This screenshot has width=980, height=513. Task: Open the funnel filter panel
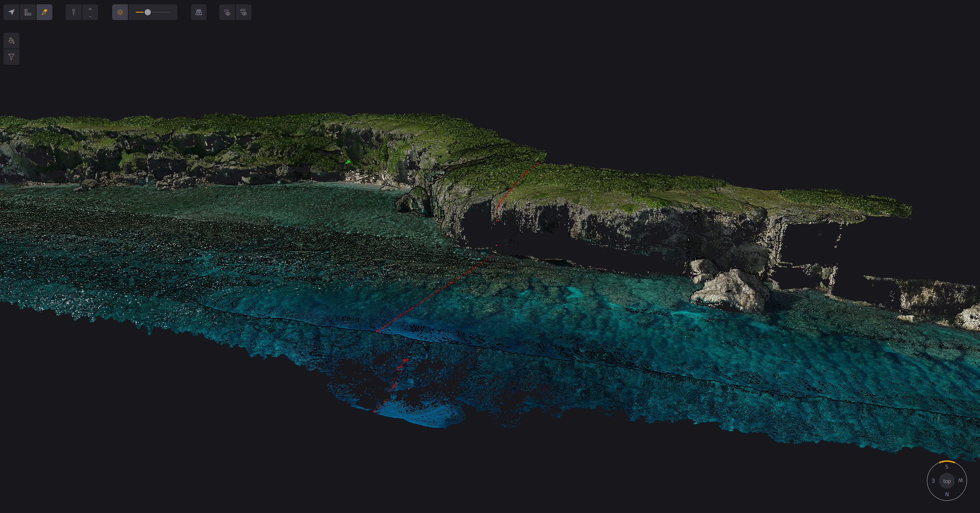click(x=11, y=57)
